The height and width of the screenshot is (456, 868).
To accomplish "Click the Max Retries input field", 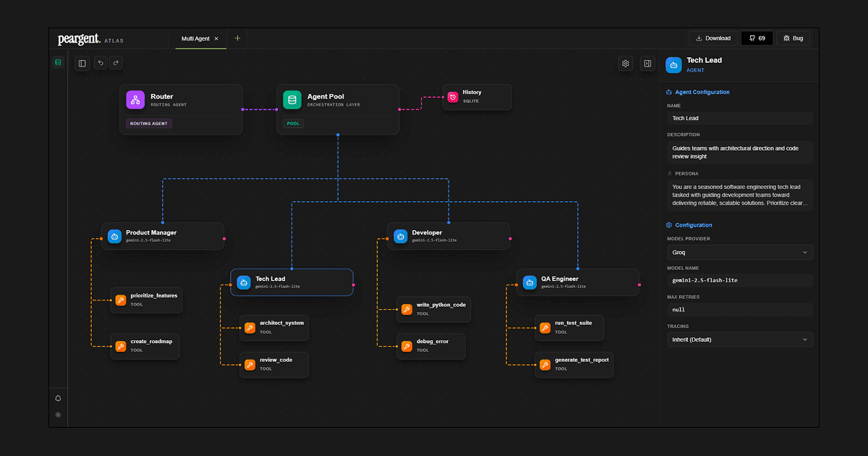I will click(x=739, y=310).
